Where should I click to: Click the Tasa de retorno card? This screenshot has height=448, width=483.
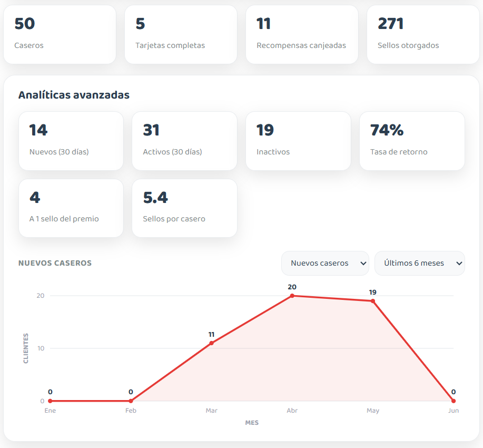pos(412,141)
